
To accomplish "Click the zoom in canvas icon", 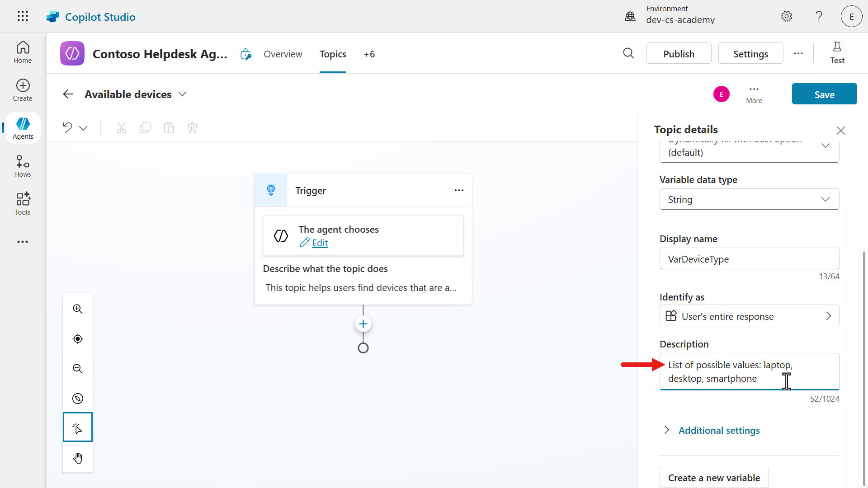I will (78, 309).
